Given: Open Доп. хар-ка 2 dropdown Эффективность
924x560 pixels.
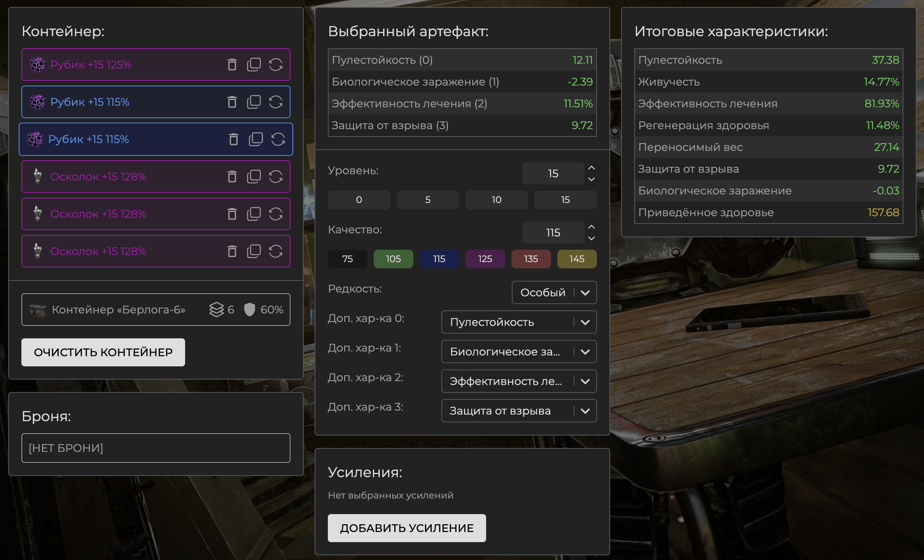Looking at the screenshot, I should [x=519, y=381].
